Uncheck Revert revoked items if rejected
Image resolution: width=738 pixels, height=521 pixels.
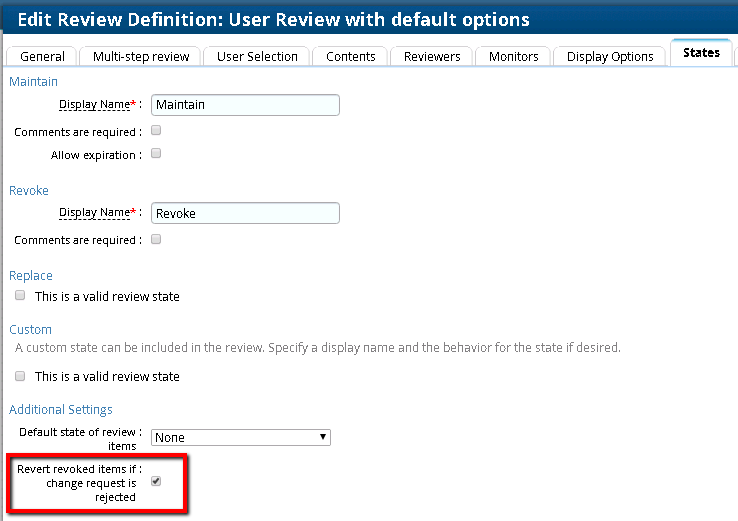[156, 481]
